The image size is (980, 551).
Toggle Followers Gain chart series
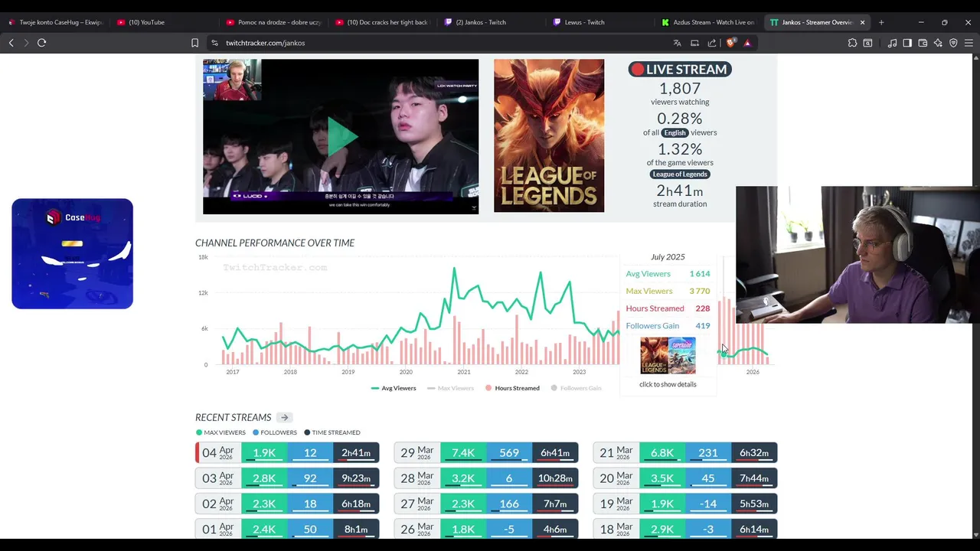pyautogui.click(x=576, y=389)
